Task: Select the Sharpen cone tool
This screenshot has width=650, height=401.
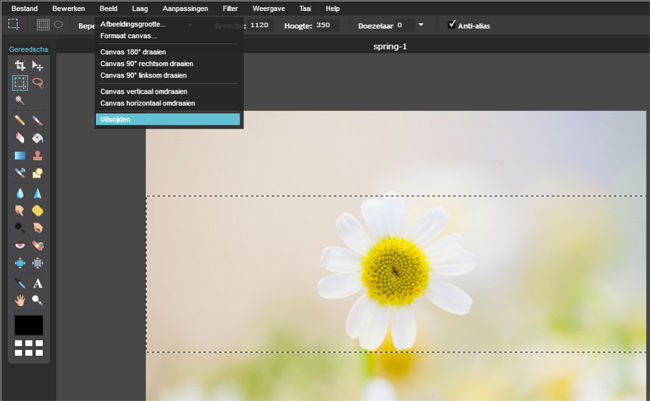Action: click(x=37, y=193)
